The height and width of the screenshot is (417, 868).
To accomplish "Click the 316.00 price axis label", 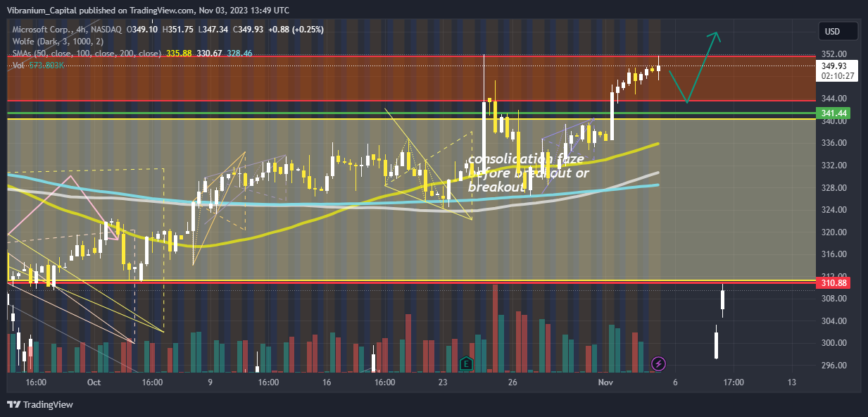I will pos(834,254).
